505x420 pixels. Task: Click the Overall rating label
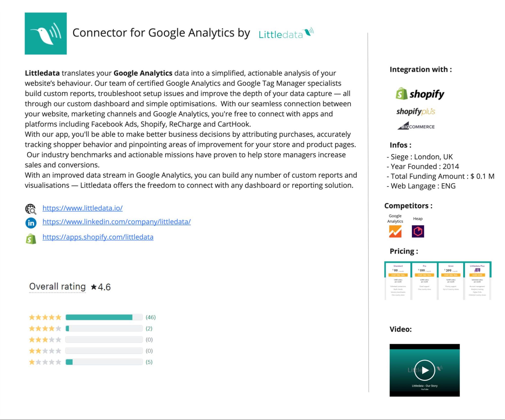[57, 287]
